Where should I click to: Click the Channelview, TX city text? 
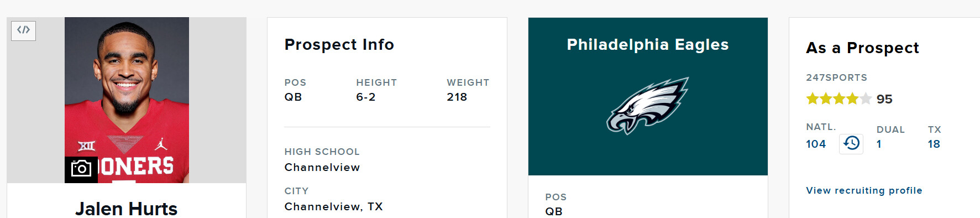[x=333, y=206]
